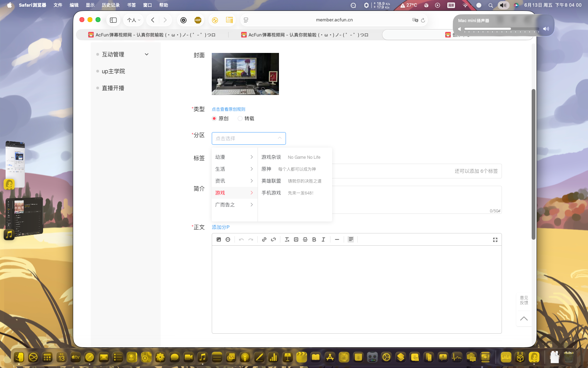588x368 pixels.
Task: Open the 历史记录 menu
Action: click(x=111, y=5)
